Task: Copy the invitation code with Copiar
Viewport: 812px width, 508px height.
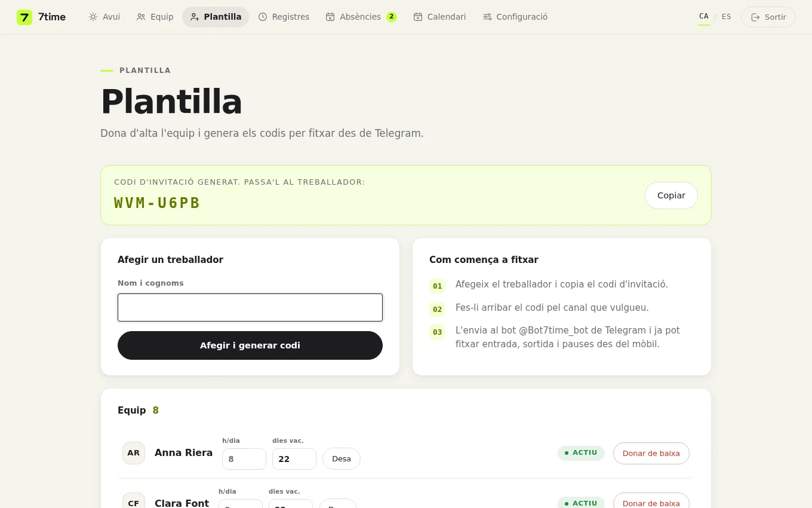Action: click(x=671, y=195)
